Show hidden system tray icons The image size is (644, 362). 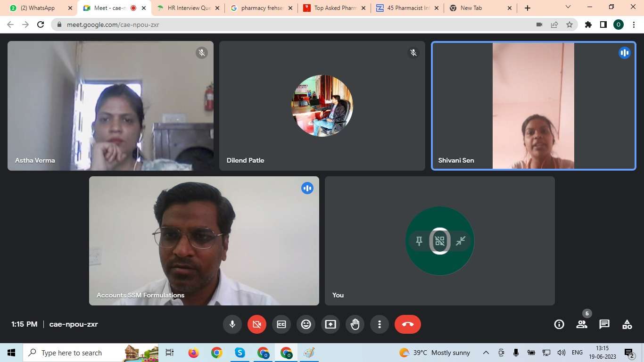(486, 353)
